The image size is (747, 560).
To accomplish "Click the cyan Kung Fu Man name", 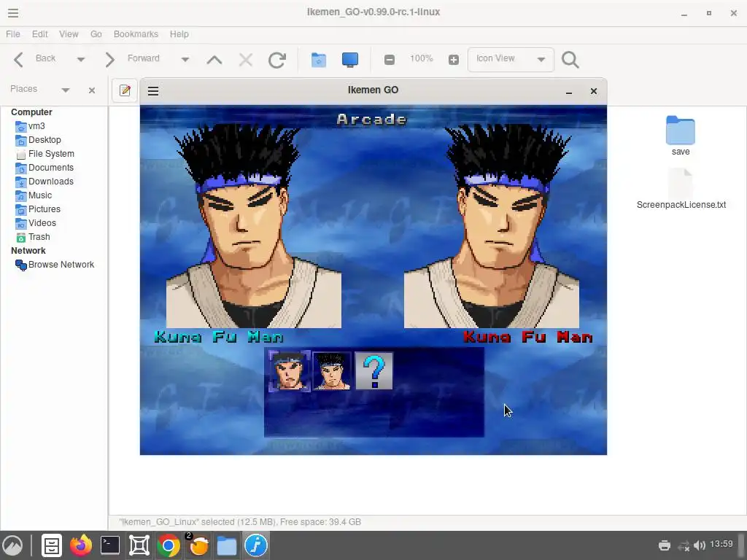I will pos(219,337).
